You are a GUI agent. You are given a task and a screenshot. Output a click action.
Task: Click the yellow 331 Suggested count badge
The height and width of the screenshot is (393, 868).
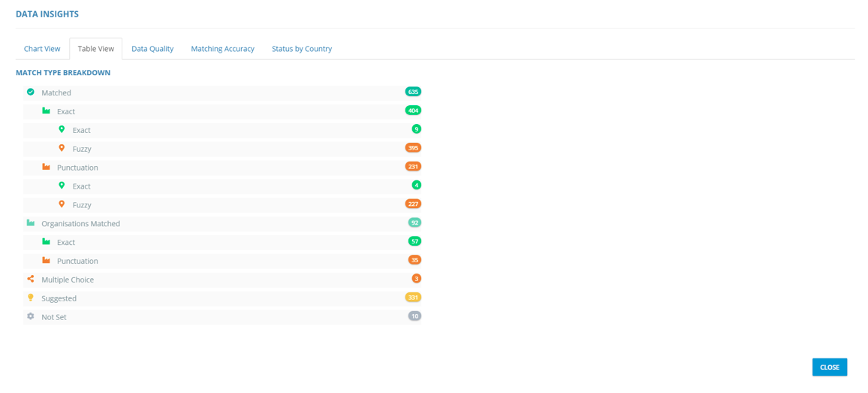click(x=413, y=298)
